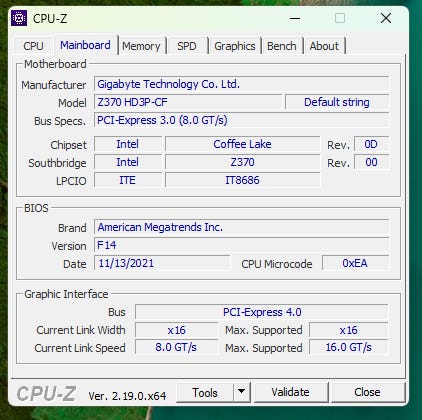Click Current Link Speed 8.0 GT/s value
The height and width of the screenshot is (420, 422).
tap(176, 347)
